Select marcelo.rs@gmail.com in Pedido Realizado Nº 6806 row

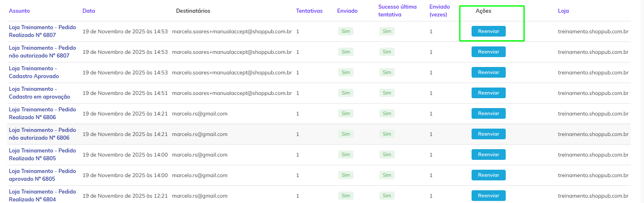point(200,113)
